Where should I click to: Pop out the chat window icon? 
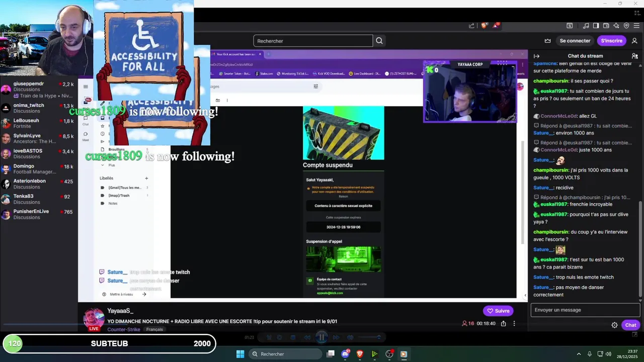click(x=634, y=334)
